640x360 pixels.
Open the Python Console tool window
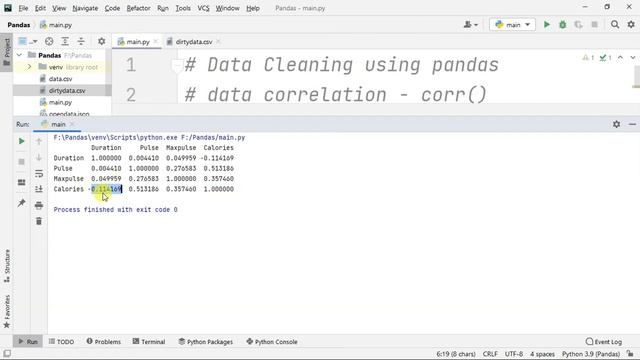(272, 342)
